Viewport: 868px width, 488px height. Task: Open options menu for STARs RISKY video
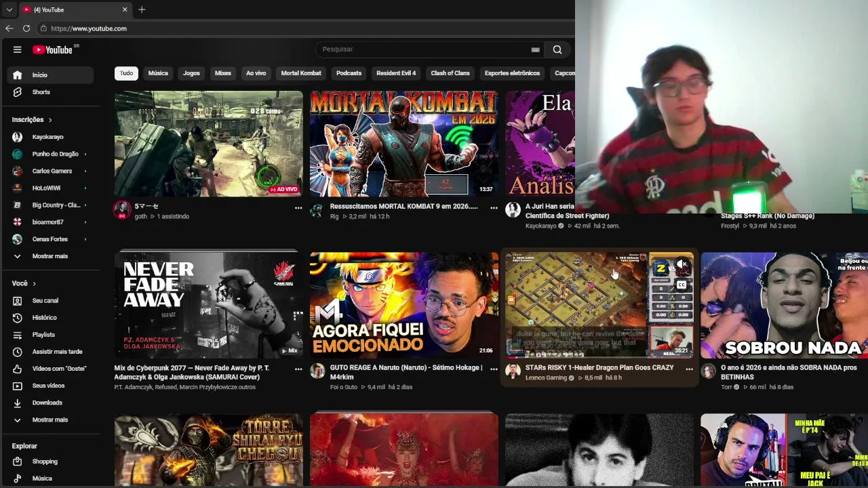click(689, 369)
